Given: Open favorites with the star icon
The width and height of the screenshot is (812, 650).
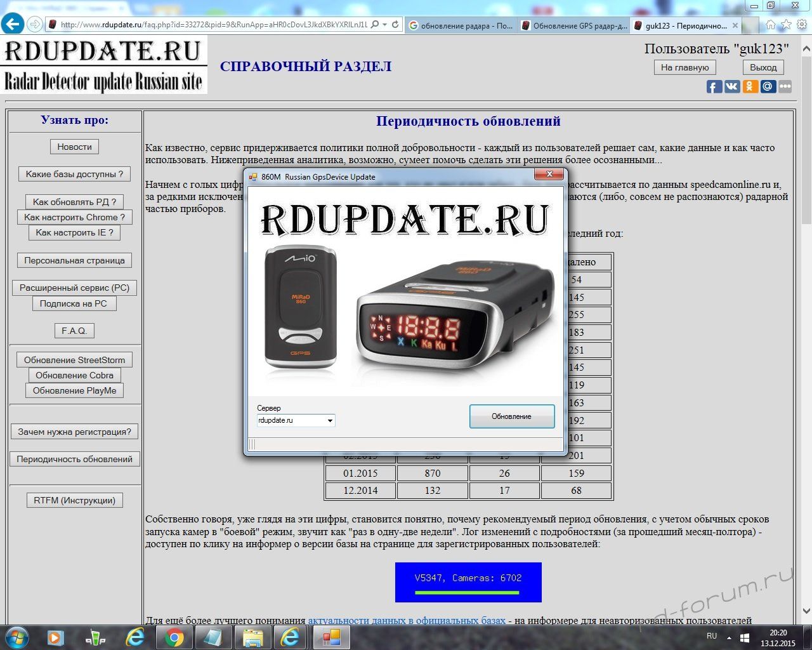Looking at the screenshot, I should pyautogui.click(x=786, y=25).
